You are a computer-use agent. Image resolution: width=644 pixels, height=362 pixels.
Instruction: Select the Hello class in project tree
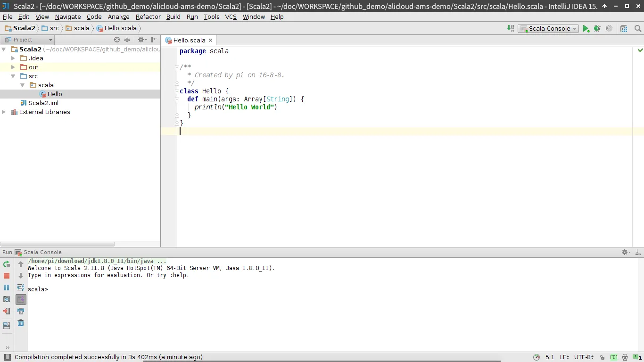(x=51, y=94)
